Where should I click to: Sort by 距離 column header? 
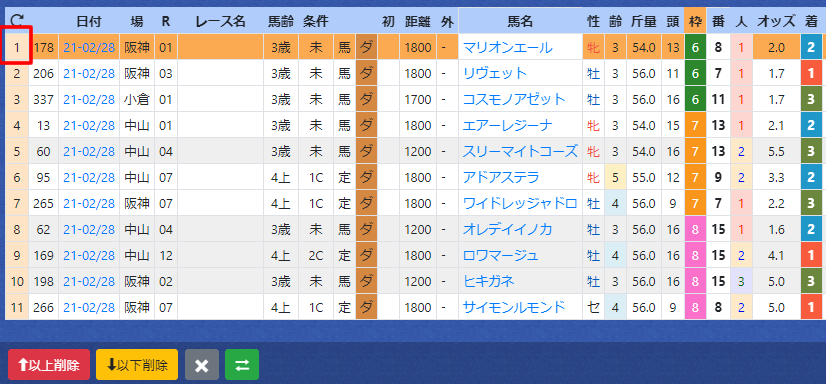[x=418, y=22]
